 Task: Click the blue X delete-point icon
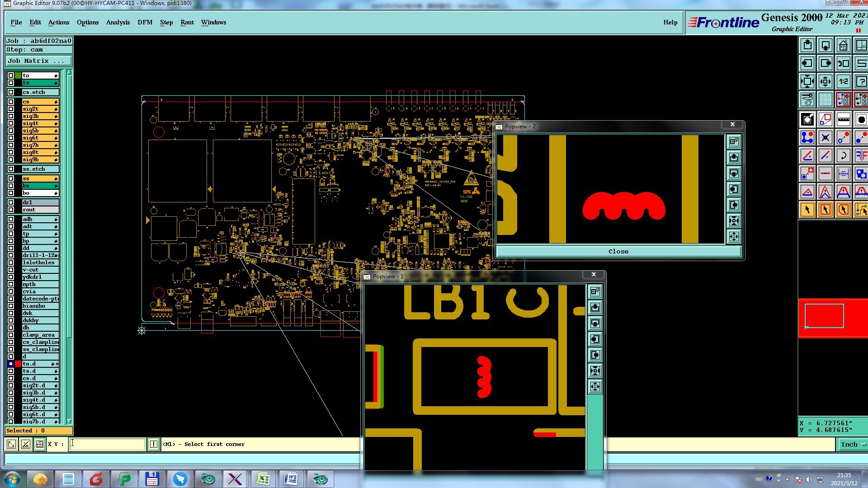[825, 137]
